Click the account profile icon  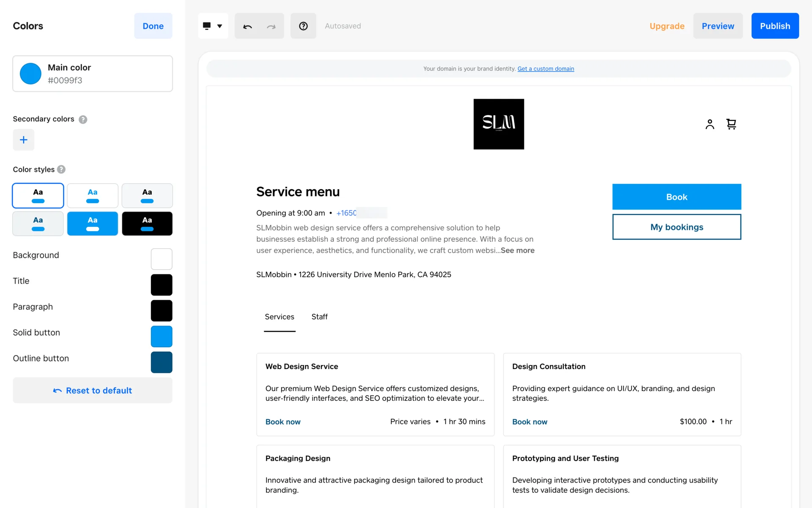(x=710, y=124)
